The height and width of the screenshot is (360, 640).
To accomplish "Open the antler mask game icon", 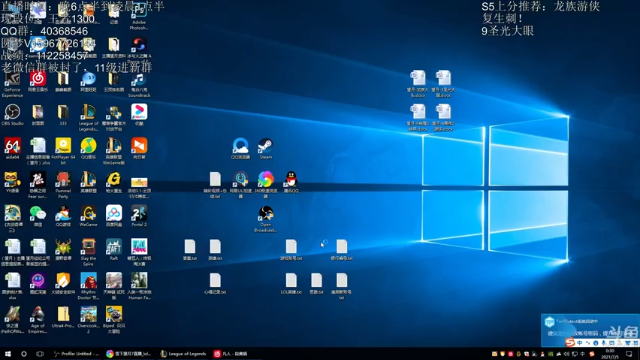I will click(63, 250).
